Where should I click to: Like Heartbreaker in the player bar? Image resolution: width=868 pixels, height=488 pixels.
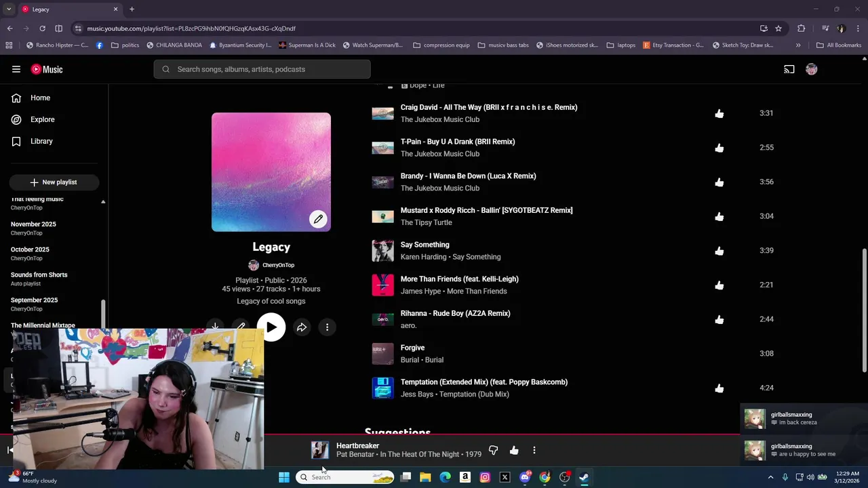click(x=514, y=450)
